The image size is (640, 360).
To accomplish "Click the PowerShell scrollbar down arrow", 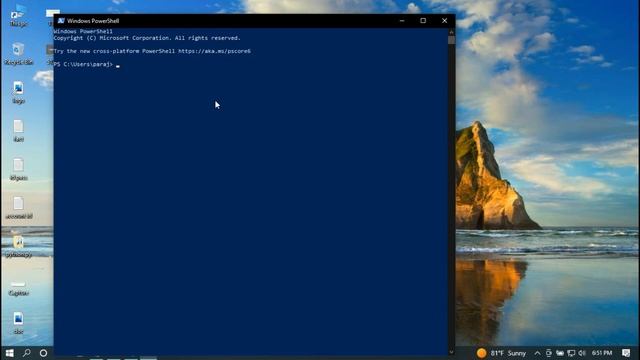I will [x=451, y=352].
